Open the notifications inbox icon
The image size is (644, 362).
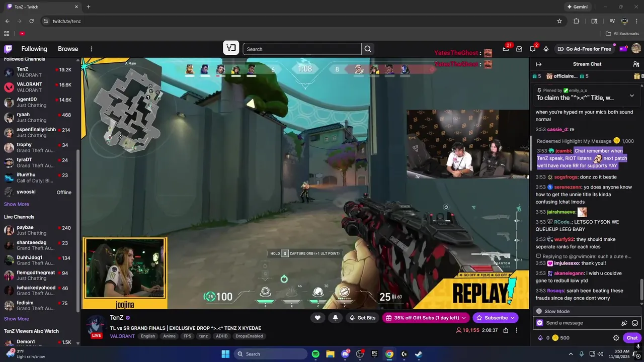pyautogui.click(x=519, y=49)
